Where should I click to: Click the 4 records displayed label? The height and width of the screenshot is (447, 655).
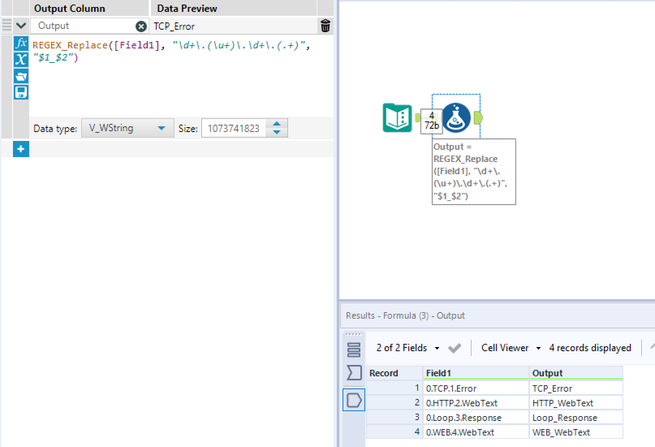point(590,348)
